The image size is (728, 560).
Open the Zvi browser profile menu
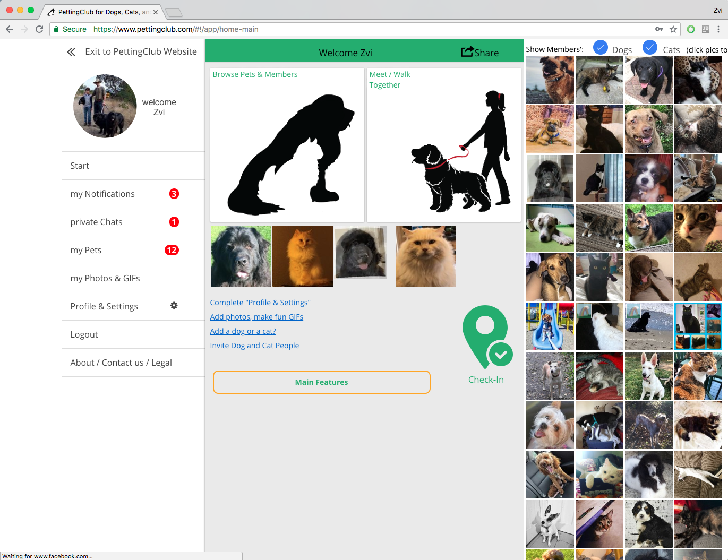(x=717, y=11)
